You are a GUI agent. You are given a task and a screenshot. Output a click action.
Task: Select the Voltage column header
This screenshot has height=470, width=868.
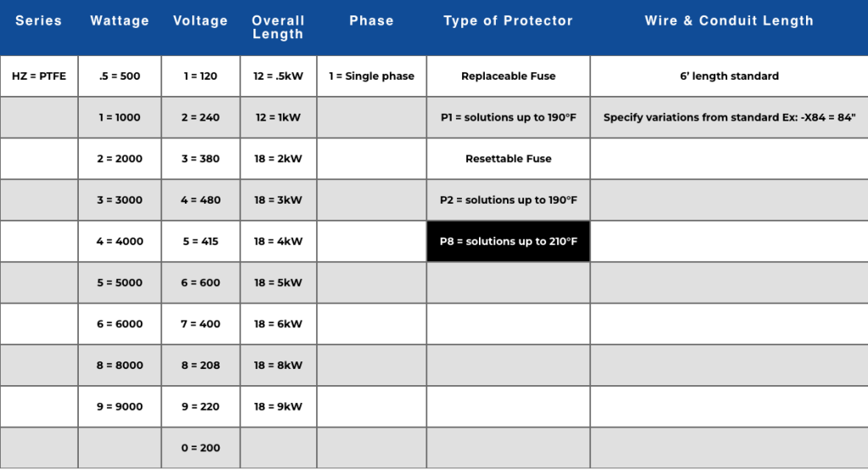pyautogui.click(x=200, y=20)
